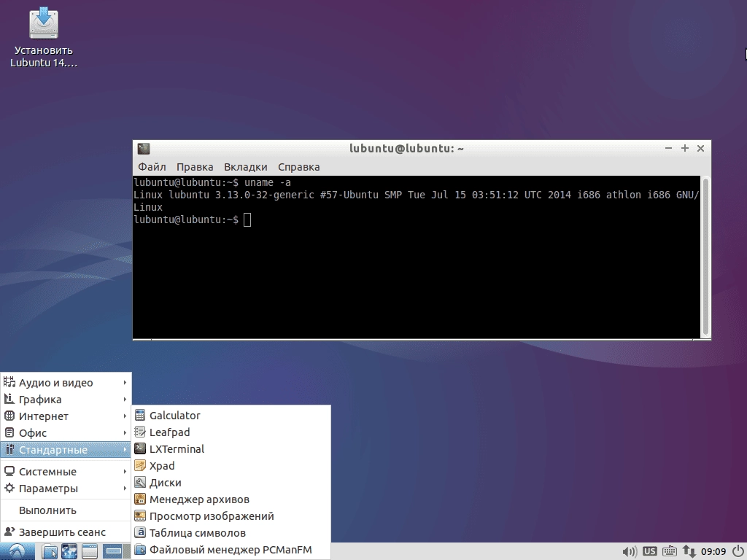Screen dimensions: 747x560
Task: Open Менеджер архивов from the submenu
Action: pyautogui.click(x=231, y=499)
